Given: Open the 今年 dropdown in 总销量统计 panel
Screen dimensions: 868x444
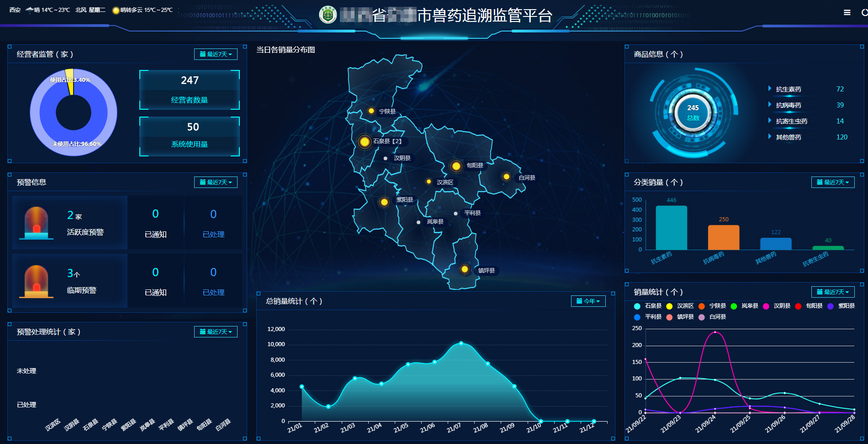Looking at the screenshot, I should tap(588, 301).
